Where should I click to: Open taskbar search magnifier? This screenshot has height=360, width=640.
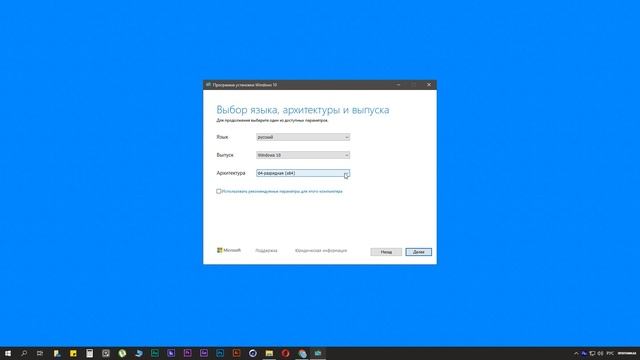24,353
